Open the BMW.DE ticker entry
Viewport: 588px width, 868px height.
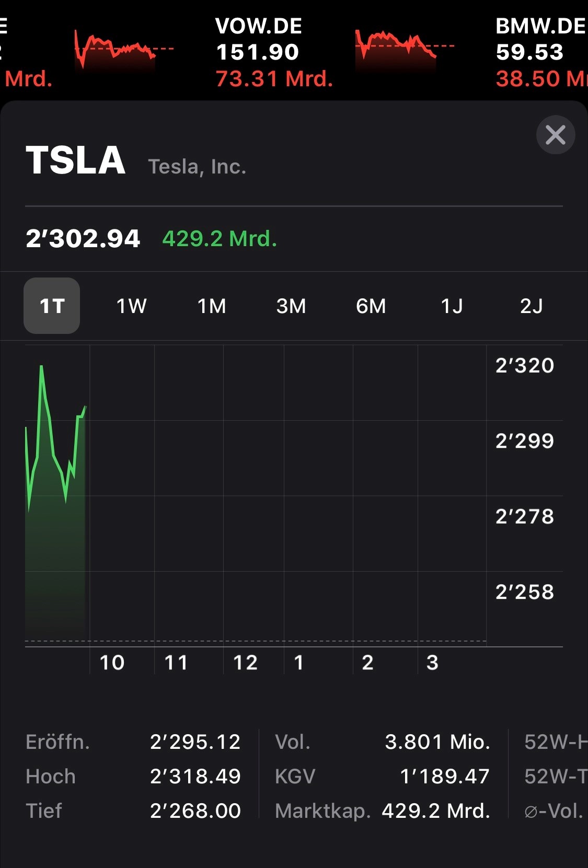[541, 52]
